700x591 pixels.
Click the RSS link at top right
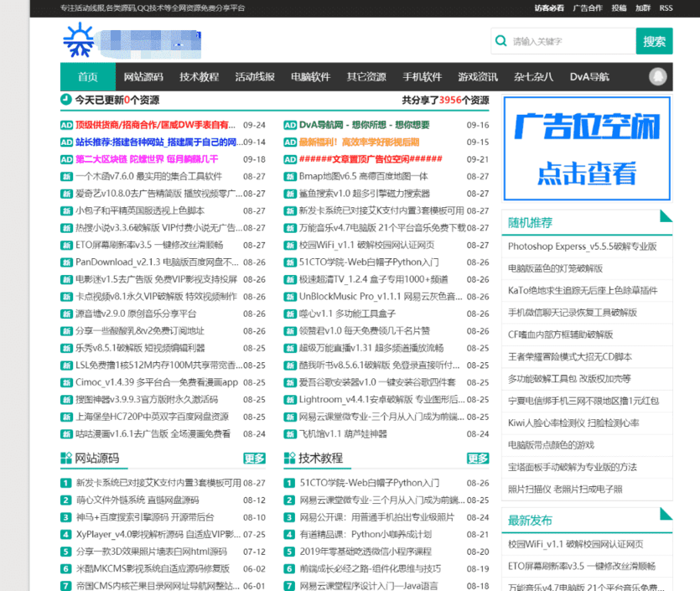tap(666, 8)
